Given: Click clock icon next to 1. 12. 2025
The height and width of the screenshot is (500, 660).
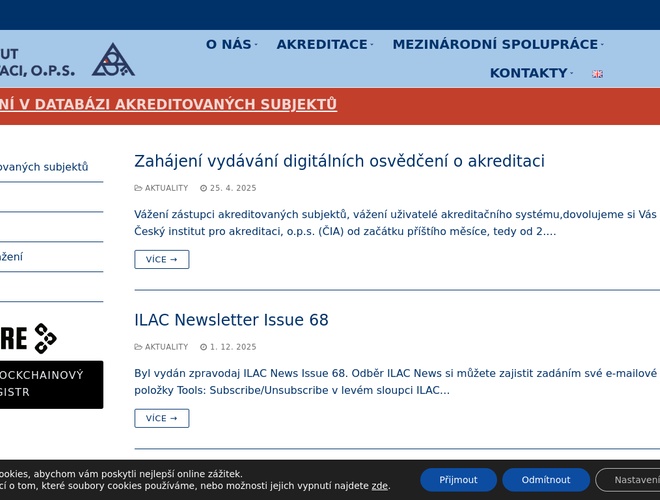Looking at the screenshot, I should [203, 347].
